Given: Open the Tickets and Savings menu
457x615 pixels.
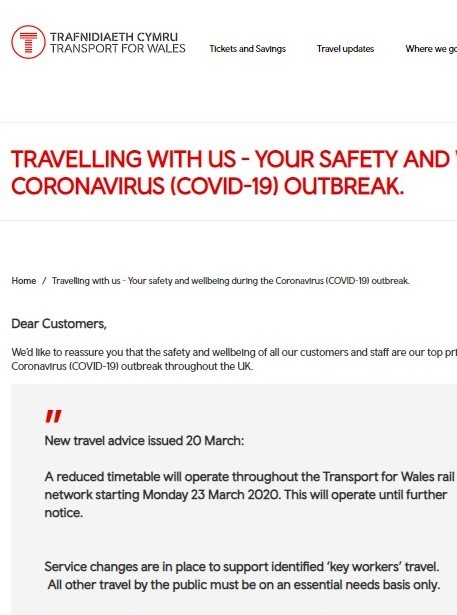Looking at the screenshot, I should tap(248, 49).
